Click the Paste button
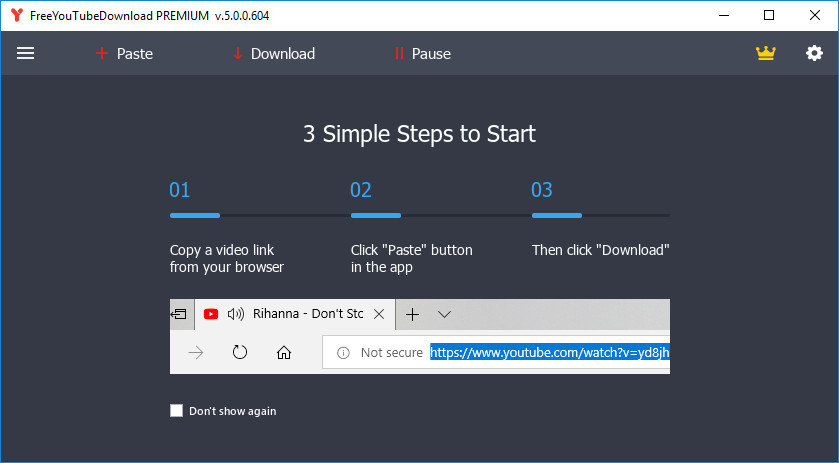Viewport: 839px width, 463px height. pyautogui.click(x=124, y=54)
